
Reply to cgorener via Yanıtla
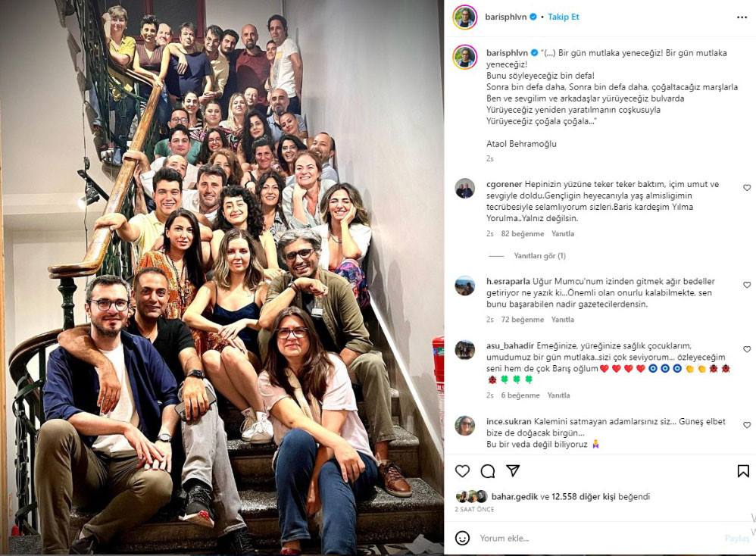[x=563, y=233]
